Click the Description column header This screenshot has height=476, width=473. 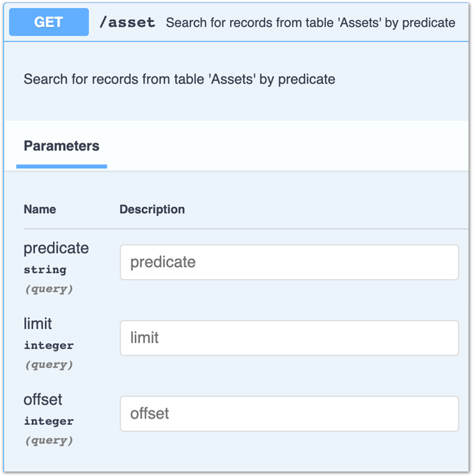[x=152, y=209]
